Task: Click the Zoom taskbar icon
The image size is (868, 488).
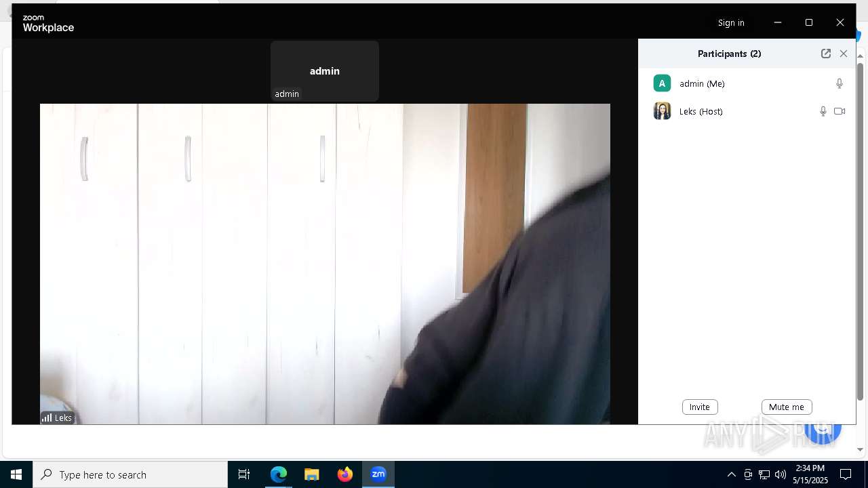Action: pyautogui.click(x=378, y=474)
